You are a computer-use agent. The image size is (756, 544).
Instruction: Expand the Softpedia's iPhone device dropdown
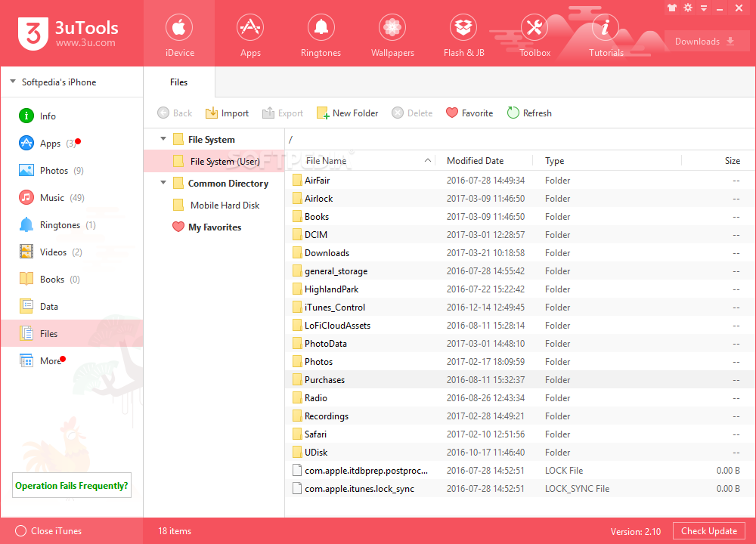point(13,82)
